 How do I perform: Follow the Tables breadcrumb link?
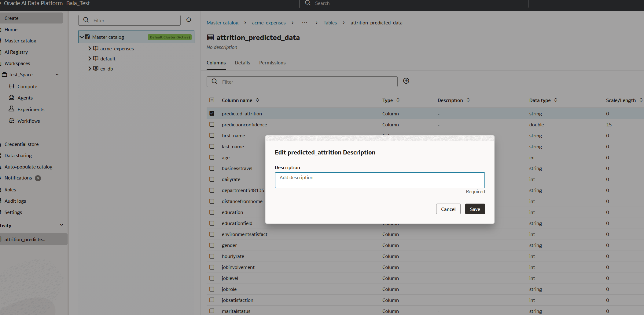coord(330,23)
